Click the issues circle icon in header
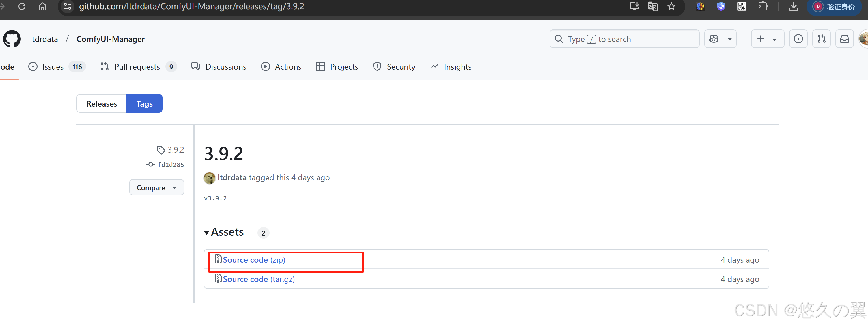The image size is (868, 325). coord(798,39)
